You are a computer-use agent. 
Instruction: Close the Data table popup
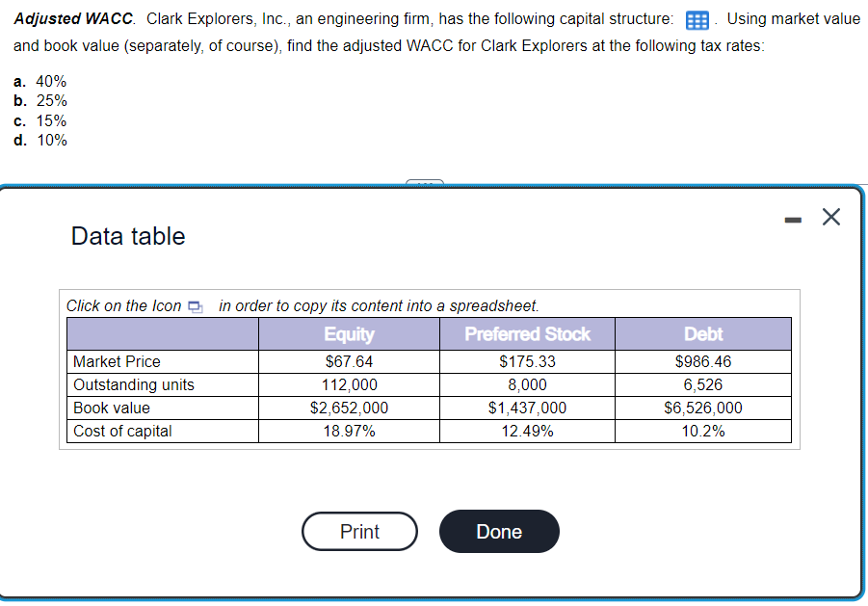pos(830,216)
